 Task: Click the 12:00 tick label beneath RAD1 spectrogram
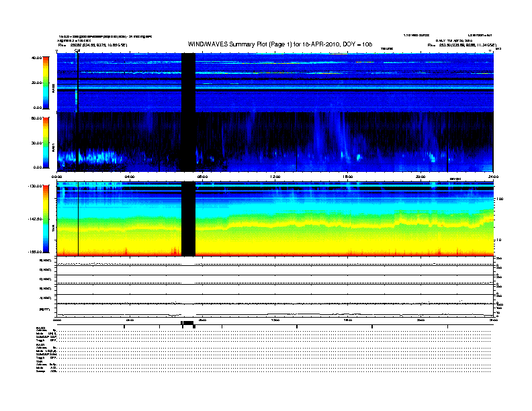pos(275,177)
